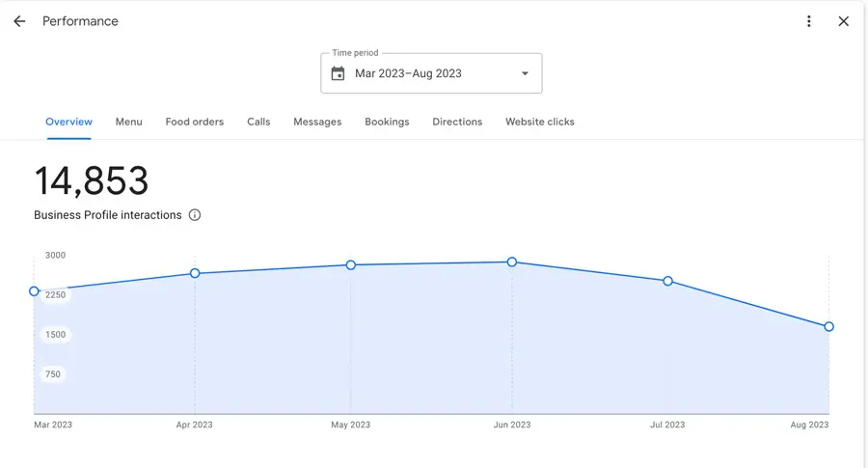Open the Food orders tab
Screen dimensions: 868x468
(194, 122)
